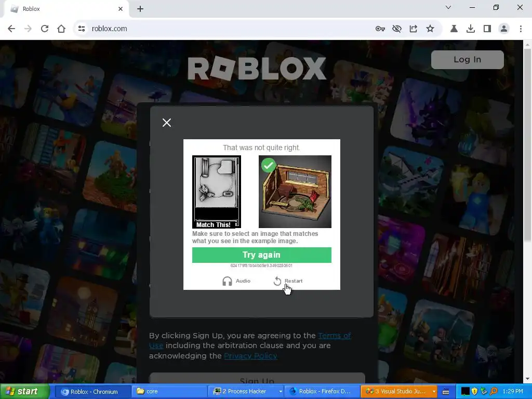This screenshot has height=399, width=532.
Task: Switch to Roblox - Chromium taskbar item
Action: [94, 392]
